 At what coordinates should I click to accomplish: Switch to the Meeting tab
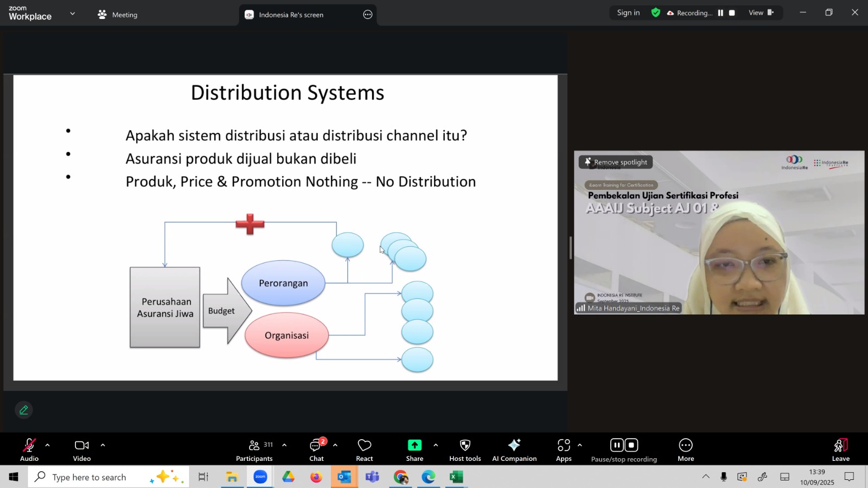[x=118, y=15]
